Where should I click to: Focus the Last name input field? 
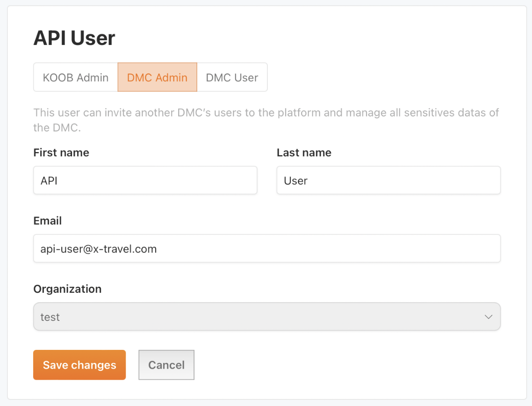[388, 180]
